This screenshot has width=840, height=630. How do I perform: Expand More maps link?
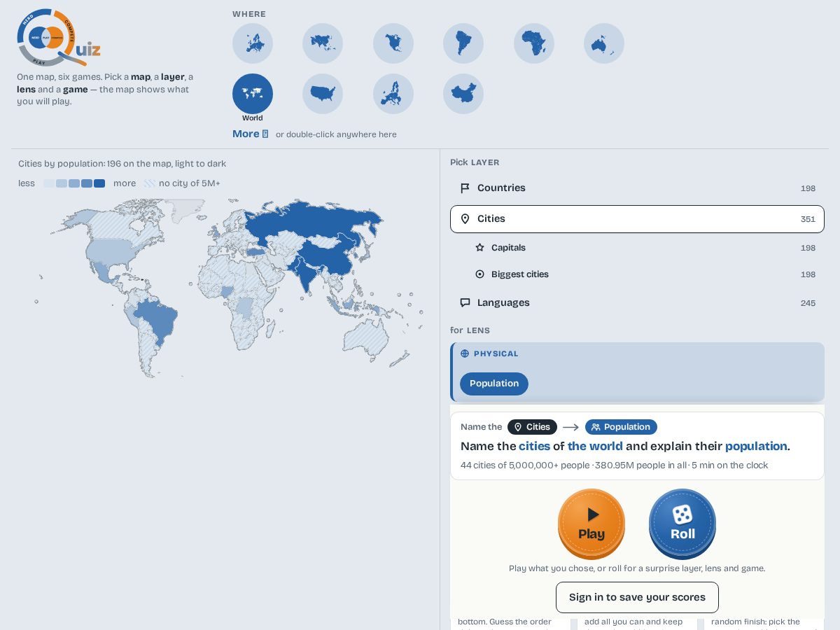[250, 134]
